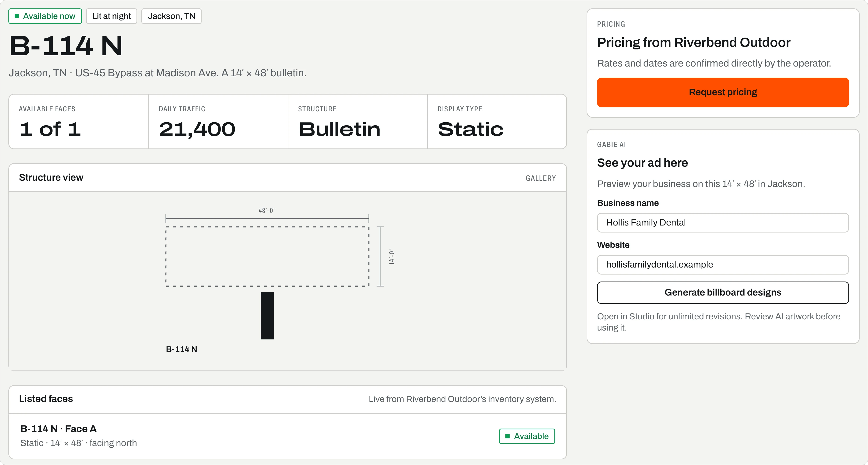Click the Daily Traffic 21,400 stat card

(x=218, y=121)
